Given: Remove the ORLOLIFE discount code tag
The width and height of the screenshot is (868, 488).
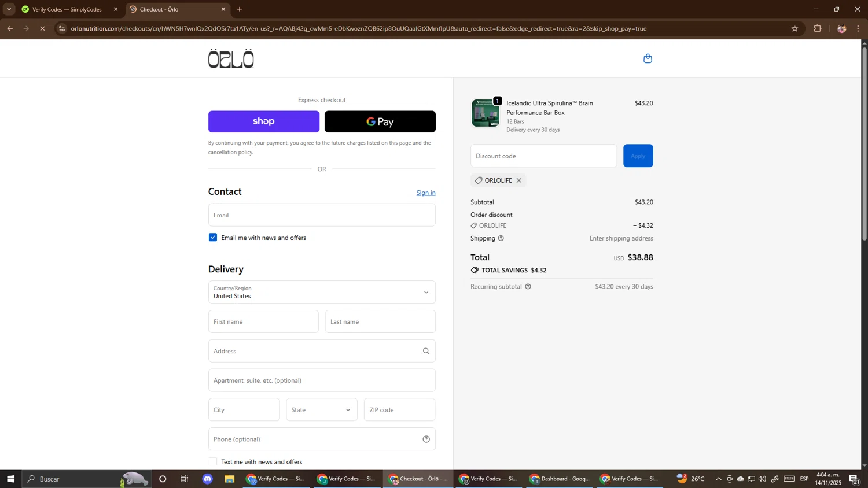Looking at the screenshot, I should pos(519,180).
